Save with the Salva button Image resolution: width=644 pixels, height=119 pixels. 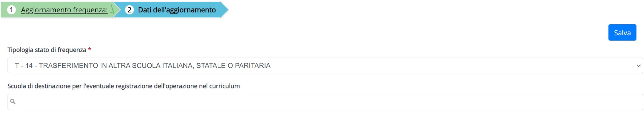pyautogui.click(x=622, y=32)
